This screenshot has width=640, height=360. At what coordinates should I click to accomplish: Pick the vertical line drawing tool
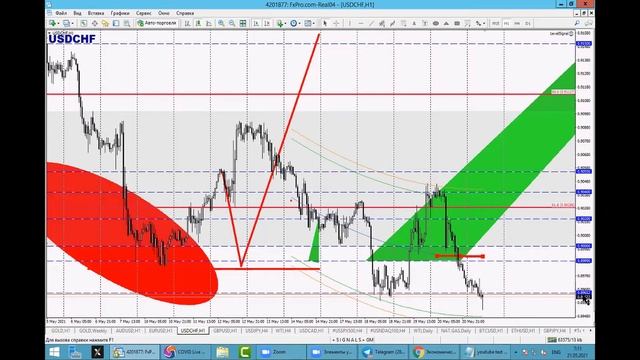point(350,23)
